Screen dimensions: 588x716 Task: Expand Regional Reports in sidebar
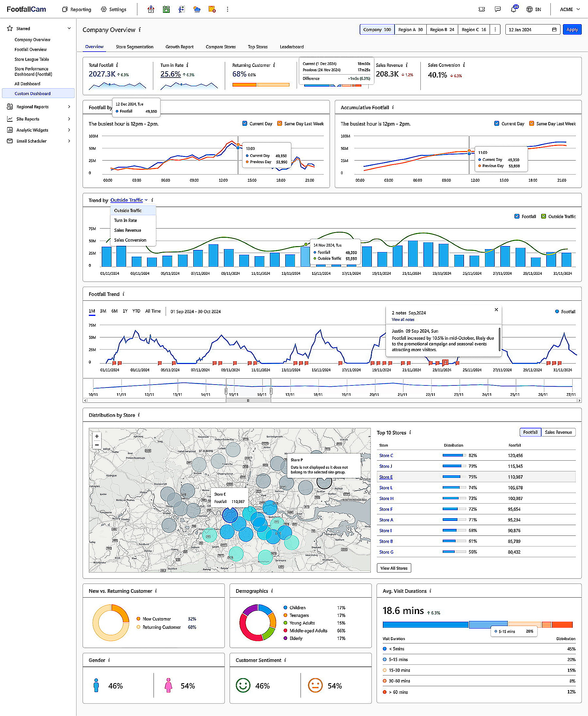[x=69, y=107]
